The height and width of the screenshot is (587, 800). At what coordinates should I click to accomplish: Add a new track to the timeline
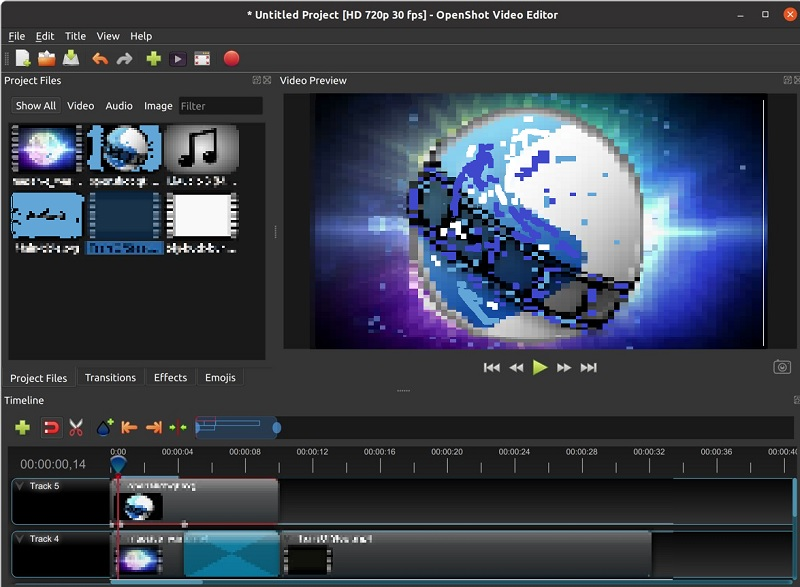(22, 427)
